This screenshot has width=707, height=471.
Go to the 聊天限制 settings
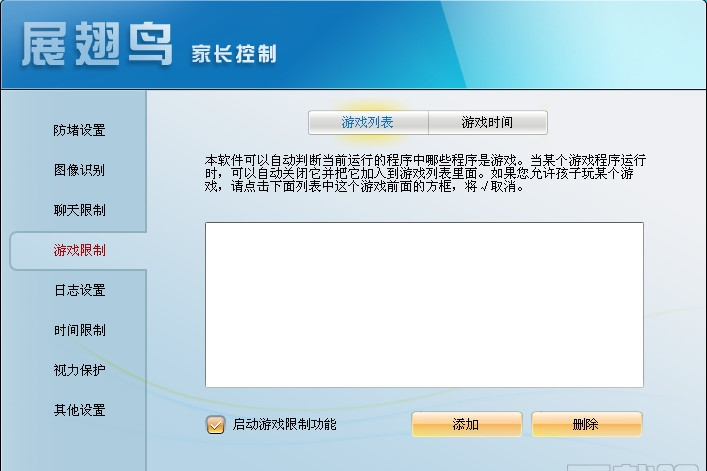pos(79,210)
